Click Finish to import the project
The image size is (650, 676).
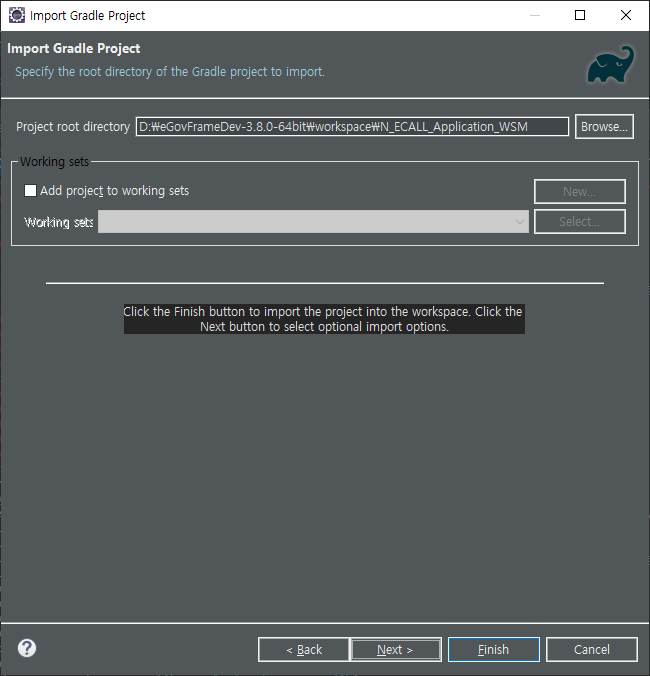[x=494, y=649]
